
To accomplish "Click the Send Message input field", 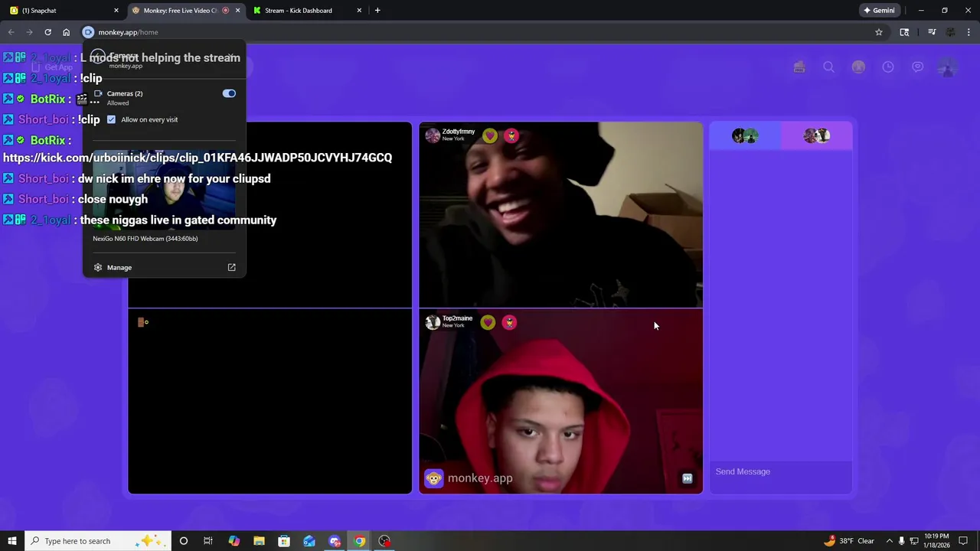I will (x=780, y=471).
